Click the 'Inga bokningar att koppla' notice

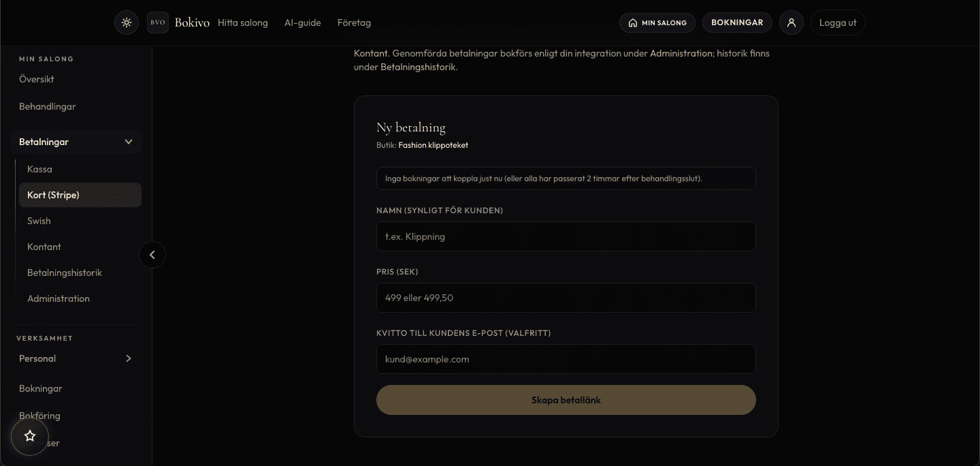click(x=566, y=178)
